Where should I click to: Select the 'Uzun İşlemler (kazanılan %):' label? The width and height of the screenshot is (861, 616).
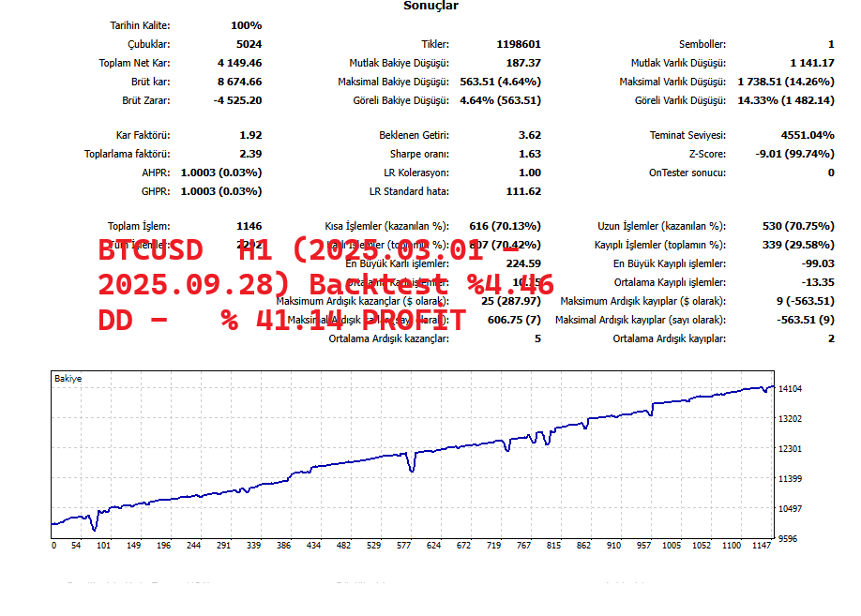click(661, 226)
